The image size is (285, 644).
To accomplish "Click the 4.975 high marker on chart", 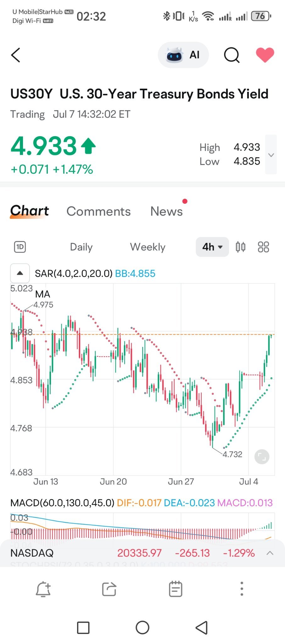I will [43, 305].
